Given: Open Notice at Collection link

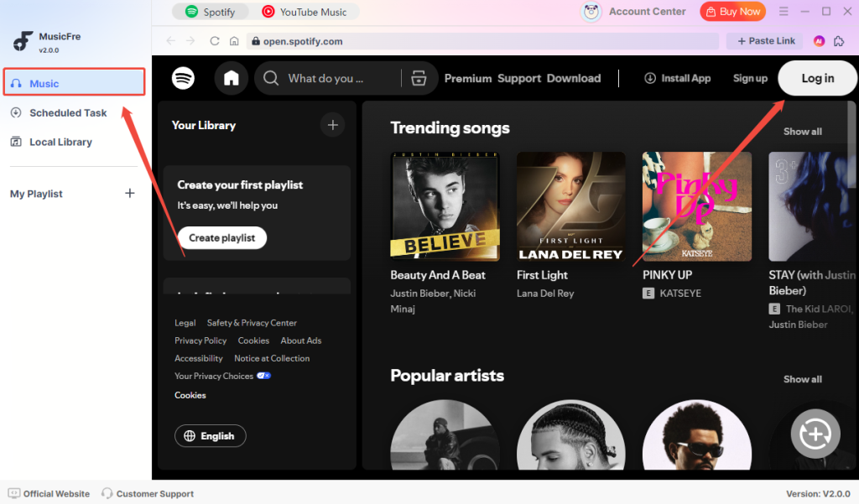Looking at the screenshot, I should (x=272, y=358).
